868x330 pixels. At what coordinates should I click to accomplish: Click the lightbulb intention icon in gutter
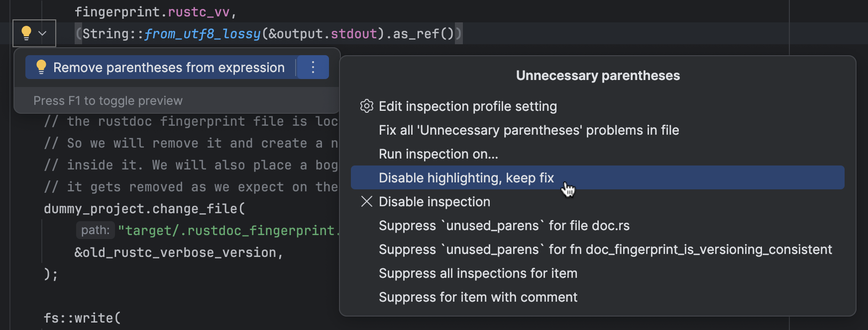26,33
